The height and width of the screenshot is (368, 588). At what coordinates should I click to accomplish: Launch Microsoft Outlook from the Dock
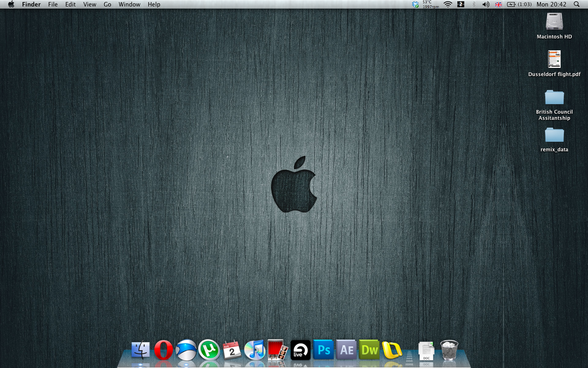click(x=392, y=350)
